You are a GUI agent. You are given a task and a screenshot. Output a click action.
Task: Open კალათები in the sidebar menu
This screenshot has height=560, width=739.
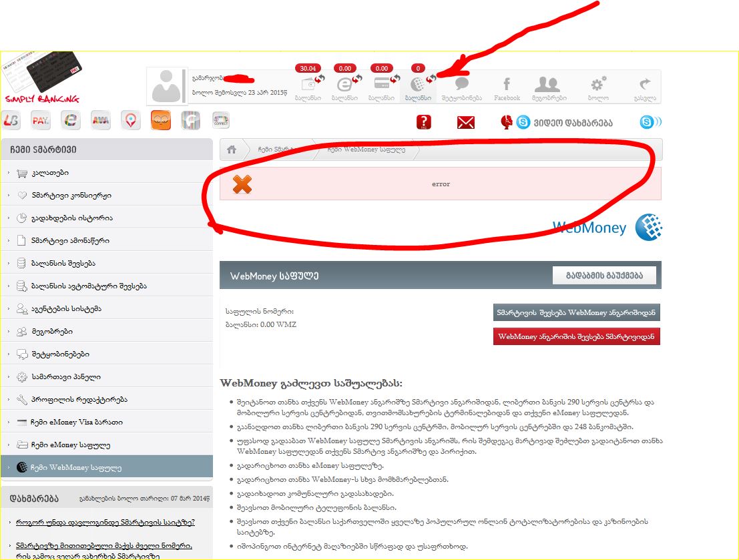(x=107, y=173)
